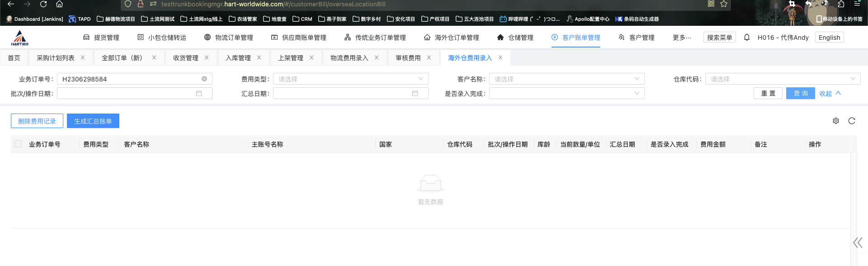
Task: Select the 是否录入完成 dropdown
Action: tap(566, 93)
